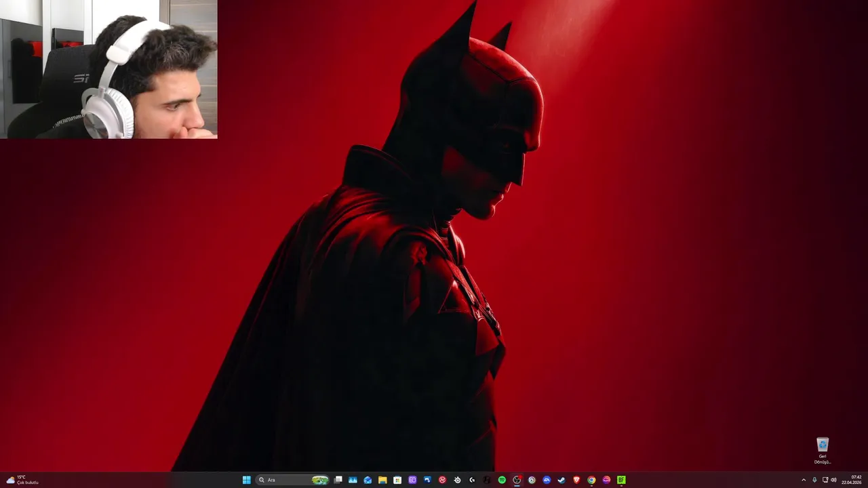Open Spotify from the taskbar
This screenshot has height=488, width=868.
[x=502, y=480]
